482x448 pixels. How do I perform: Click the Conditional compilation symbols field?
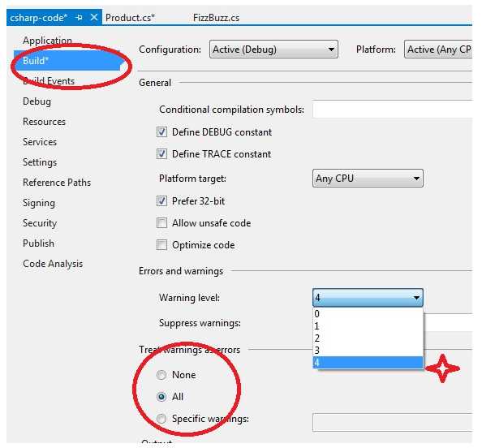[x=392, y=109]
